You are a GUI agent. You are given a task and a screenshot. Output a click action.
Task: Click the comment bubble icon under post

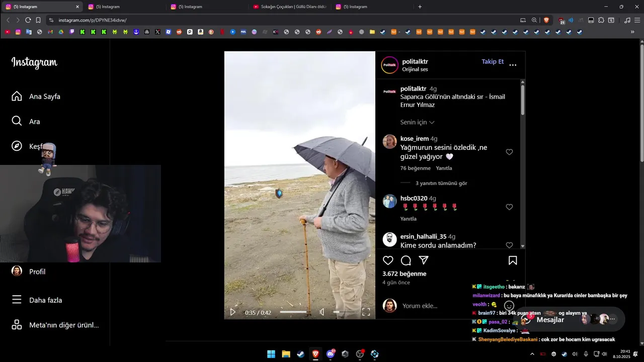pyautogui.click(x=406, y=260)
